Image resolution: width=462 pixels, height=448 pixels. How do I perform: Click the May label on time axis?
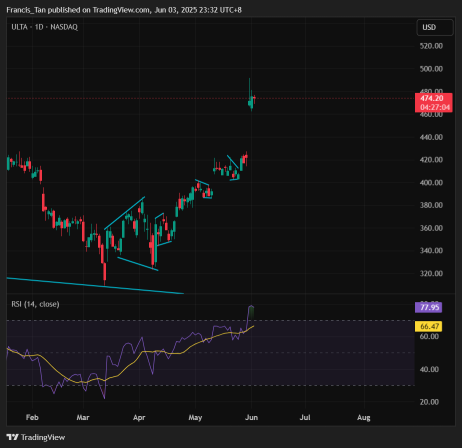[195, 417]
